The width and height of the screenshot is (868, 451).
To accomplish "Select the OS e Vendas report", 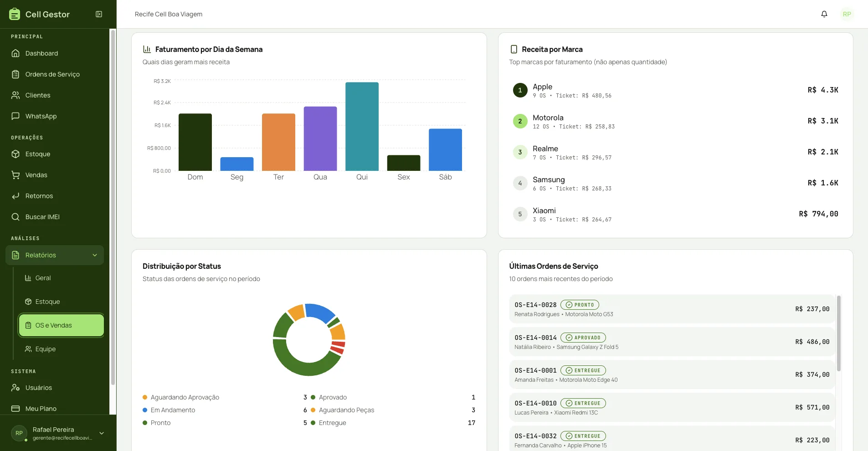I will [x=62, y=325].
